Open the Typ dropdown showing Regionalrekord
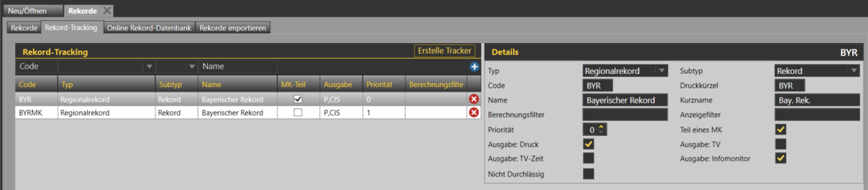This screenshot has width=868, height=190. [625, 71]
